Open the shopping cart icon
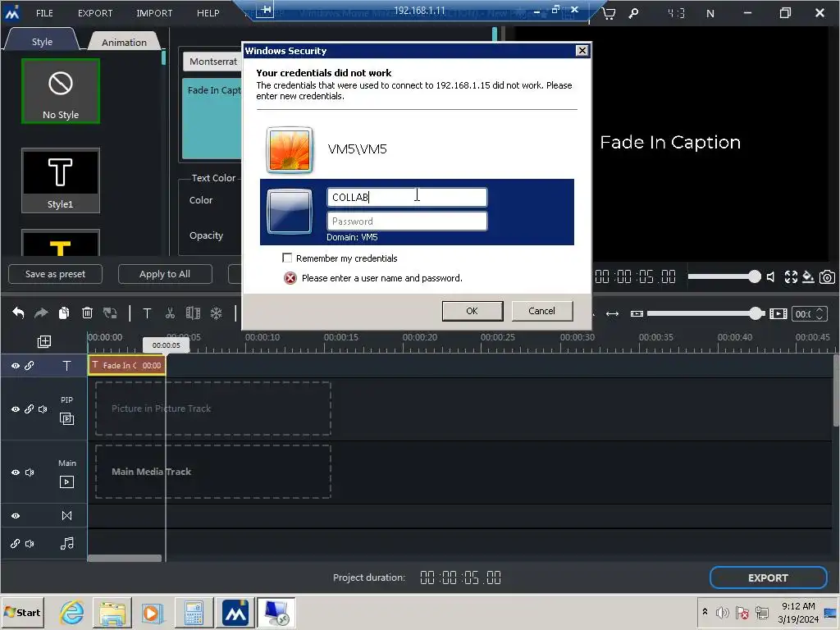The width and height of the screenshot is (840, 630). click(x=609, y=13)
